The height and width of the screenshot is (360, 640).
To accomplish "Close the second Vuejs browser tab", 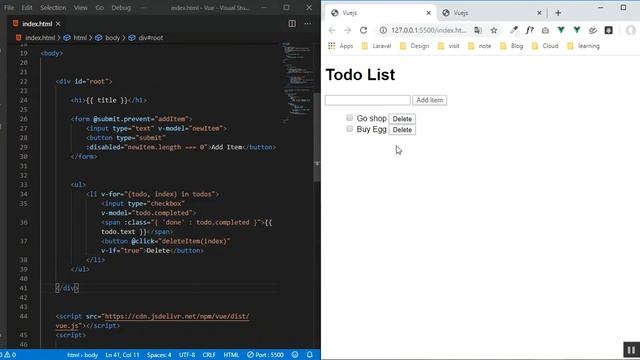I will pyautogui.click(x=539, y=13).
